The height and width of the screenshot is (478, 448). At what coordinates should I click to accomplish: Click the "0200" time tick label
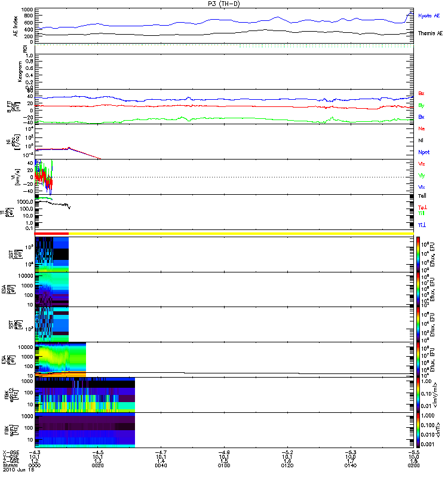click(413, 465)
